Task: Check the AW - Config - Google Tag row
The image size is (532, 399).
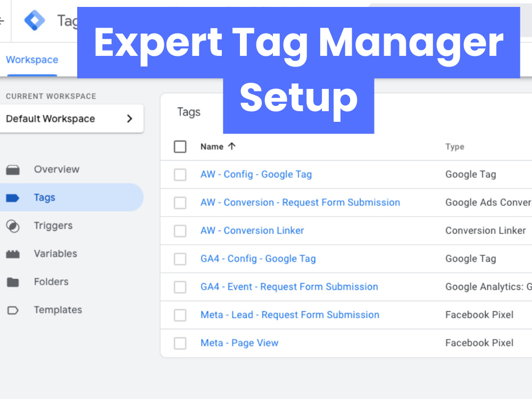Action: tap(180, 174)
